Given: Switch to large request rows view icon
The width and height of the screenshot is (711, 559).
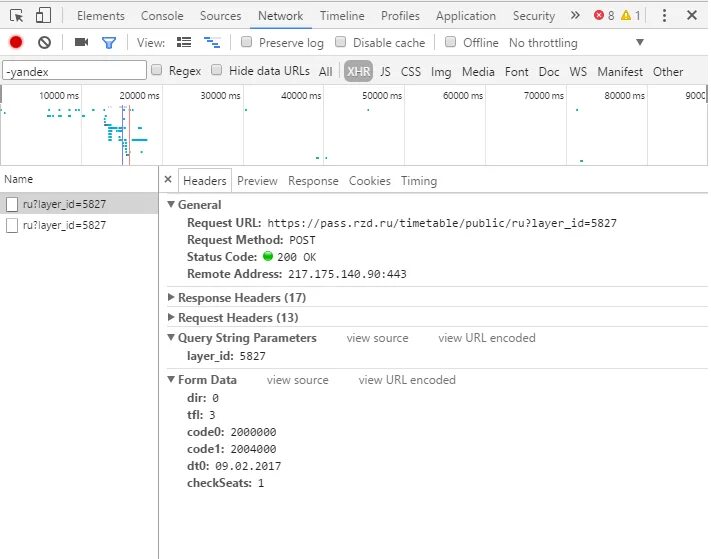Looking at the screenshot, I should [x=184, y=42].
